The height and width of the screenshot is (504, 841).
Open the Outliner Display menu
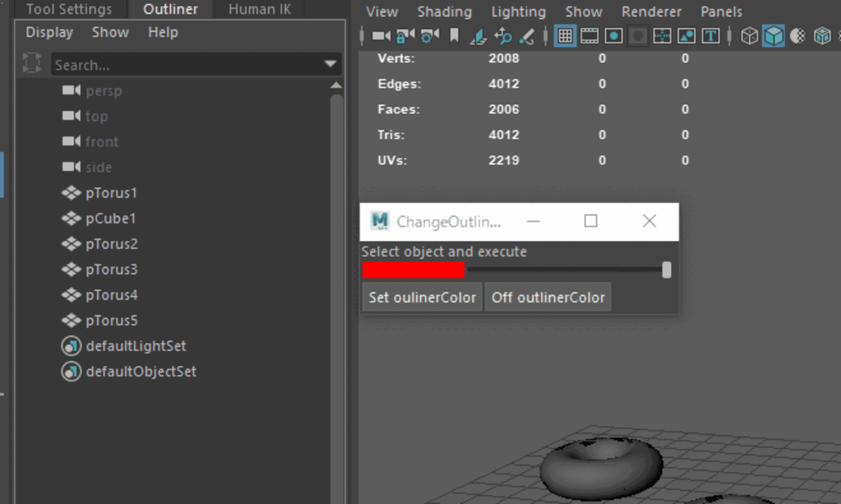[x=49, y=32]
